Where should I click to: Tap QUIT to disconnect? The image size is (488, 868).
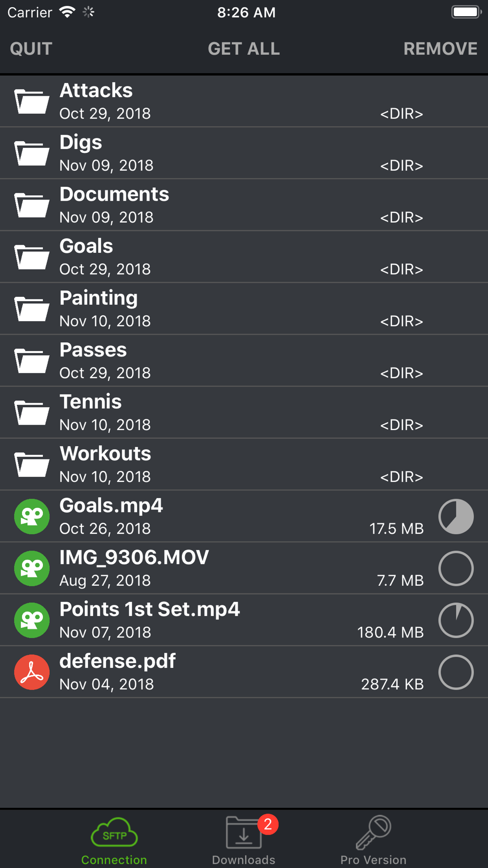pos(31,49)
